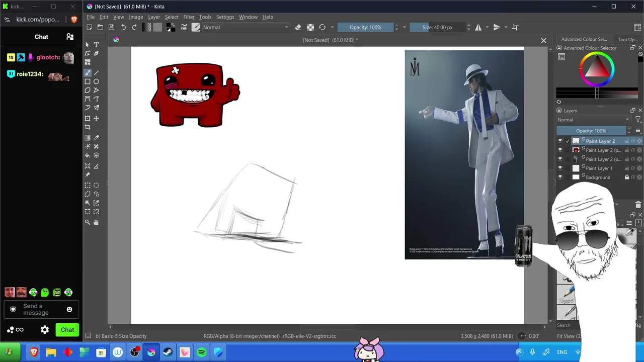Hide the selected Paint Layer 2
Image resolution: width=644 pixels, height=362 pixels.
[560, 141]
